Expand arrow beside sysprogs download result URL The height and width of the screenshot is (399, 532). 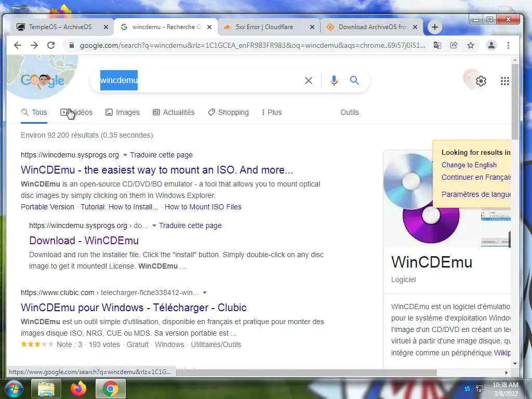154,225
